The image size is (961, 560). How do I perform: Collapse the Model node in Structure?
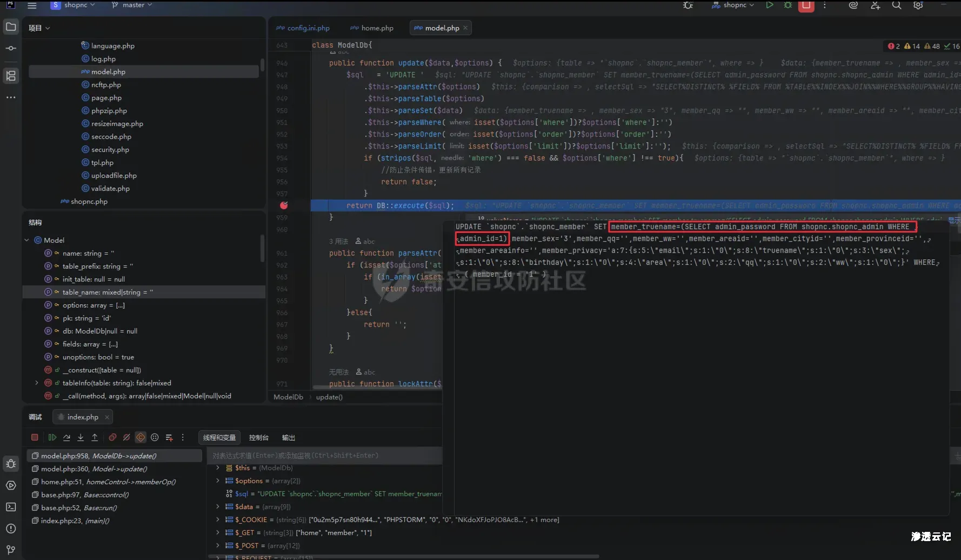(27, 240)
